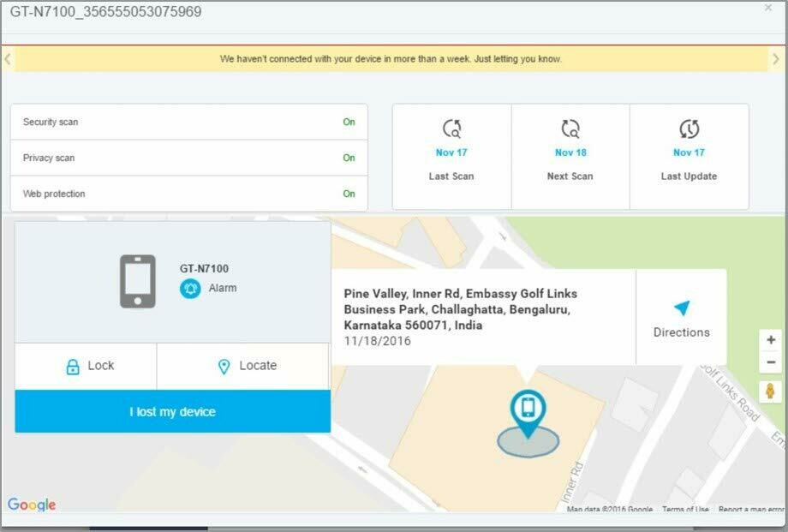Click the Last Scan magnifier icon above Nov 17

(451, 129)
